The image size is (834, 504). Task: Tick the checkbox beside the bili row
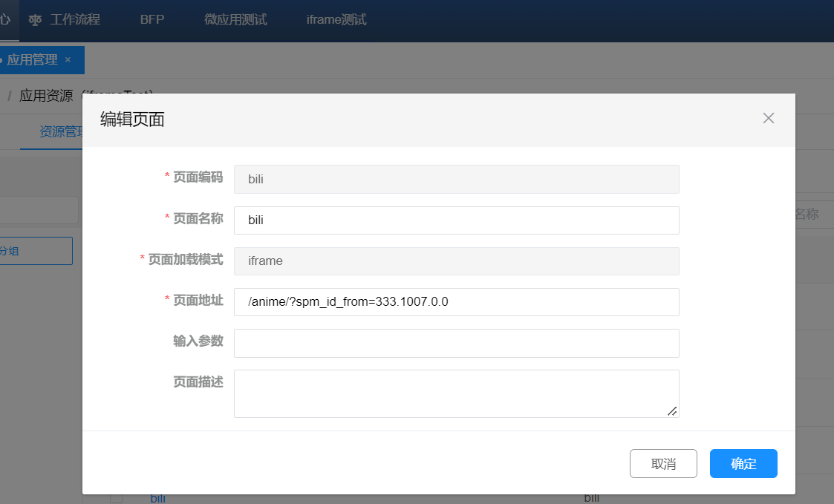click(x=116, y=498)
